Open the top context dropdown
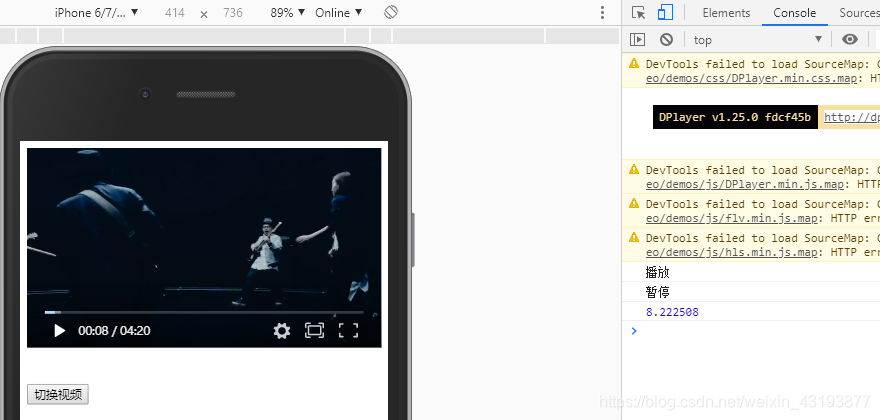This screenshot has width=880, height=420. coord(758,39)
